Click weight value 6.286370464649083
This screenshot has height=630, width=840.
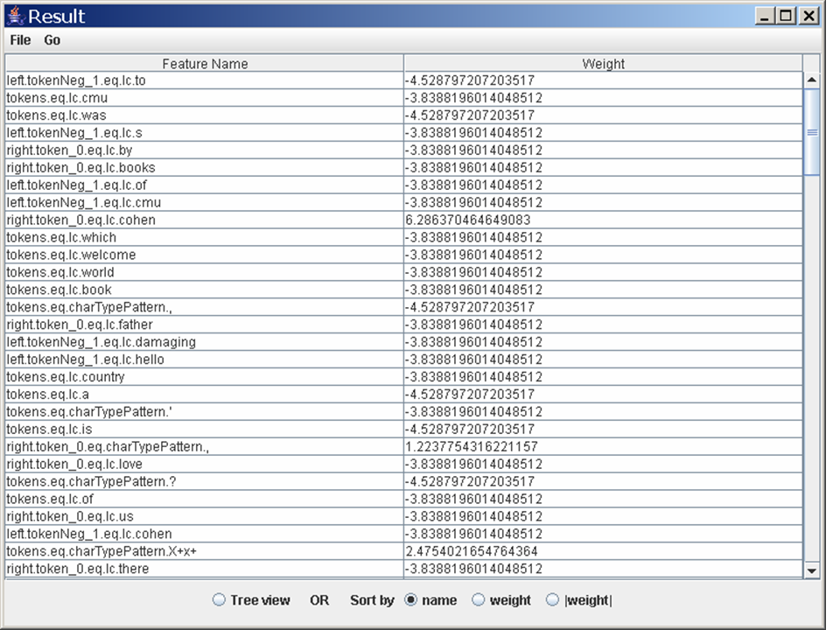point(467,220)
